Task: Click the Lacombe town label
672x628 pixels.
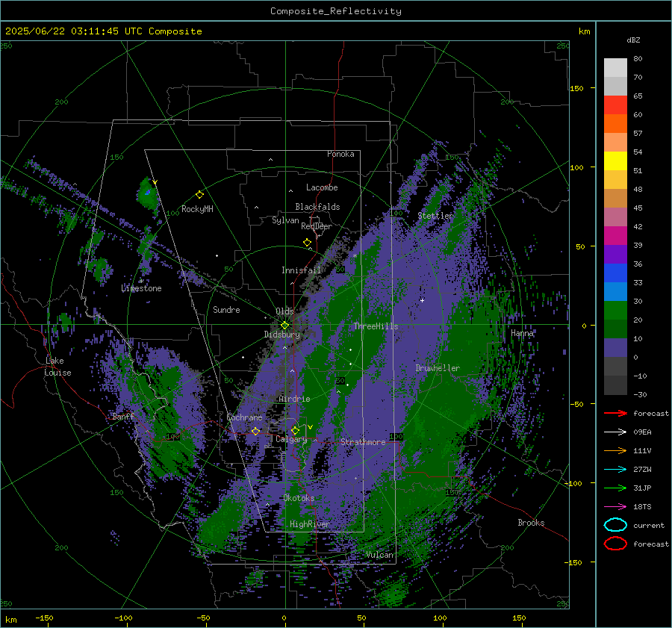Action: pyautogui.click(x=322, y=187)
